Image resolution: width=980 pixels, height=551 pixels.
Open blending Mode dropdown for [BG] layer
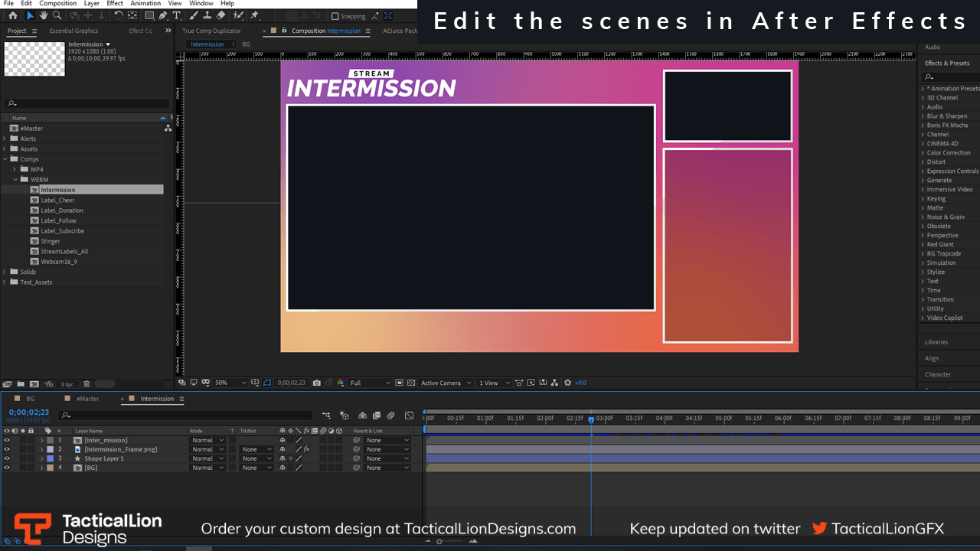point(207,468)
